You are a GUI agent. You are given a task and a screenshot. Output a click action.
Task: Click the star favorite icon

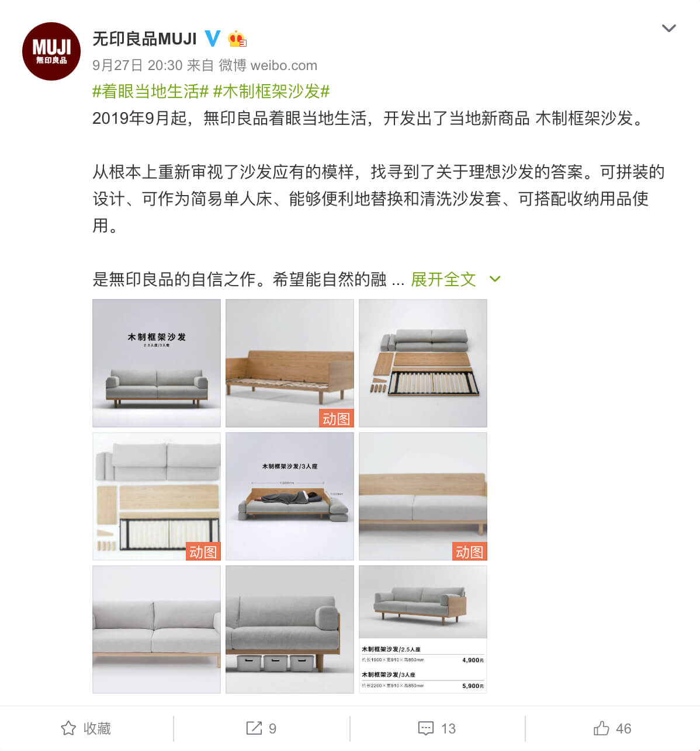pyautogui.click(x=68, y=728)
